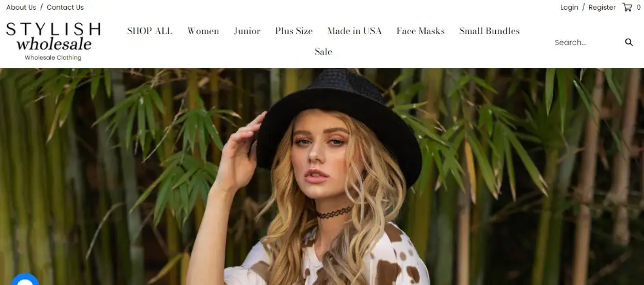Click the Contact Us link
This screenshot has width=644, height=285.
pos(65,7)
